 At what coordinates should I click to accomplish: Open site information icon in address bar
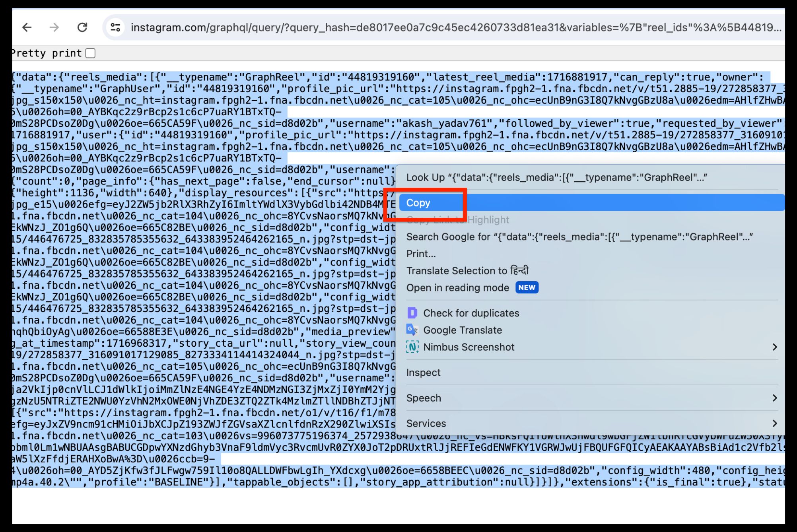point(115,27)
